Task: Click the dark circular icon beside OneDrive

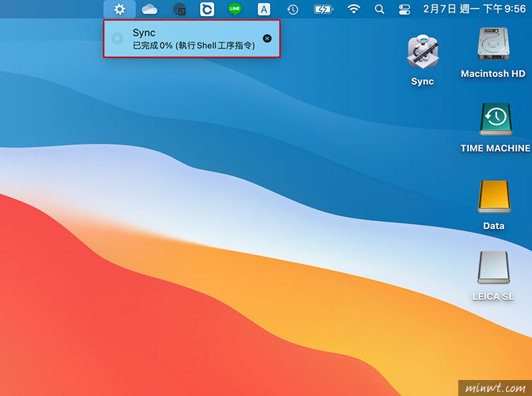Action: pyautogui.click(x=180, y=9)
